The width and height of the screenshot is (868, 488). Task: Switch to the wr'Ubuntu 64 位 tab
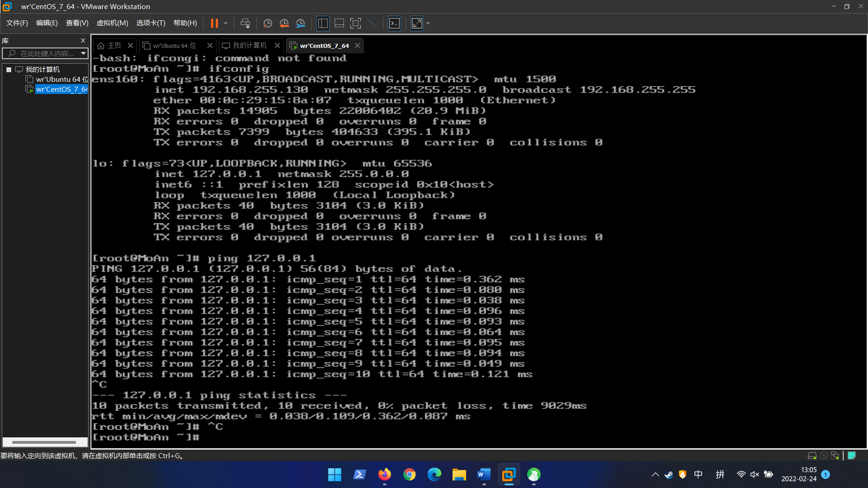tap(174, 46)
